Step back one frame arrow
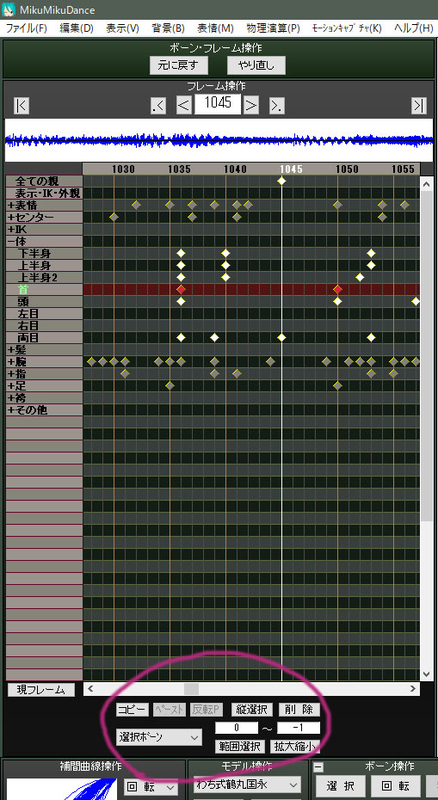Viewport: 438px width, 800px height. click(x=184, y=106)
